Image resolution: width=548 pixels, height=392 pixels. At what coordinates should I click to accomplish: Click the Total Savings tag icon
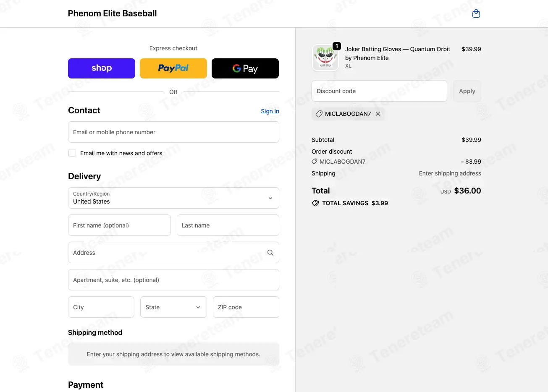pos(315,203)
